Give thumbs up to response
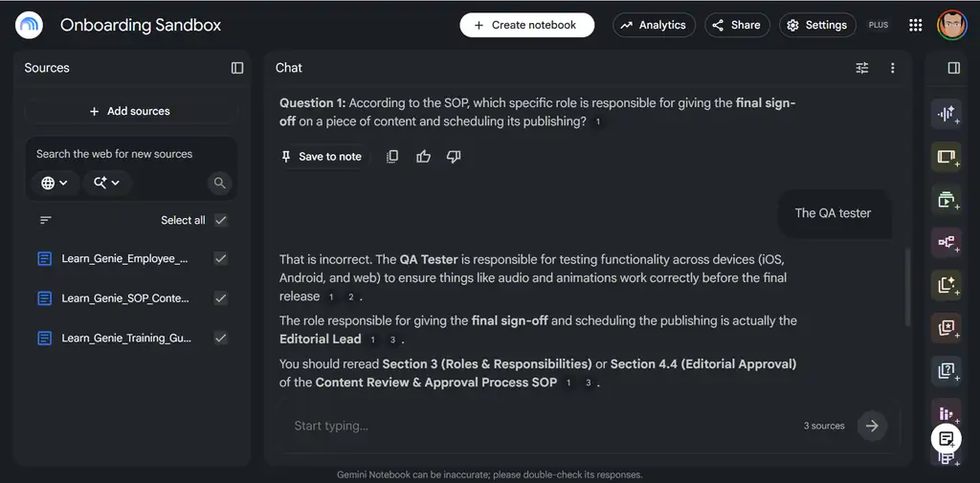The width and height of the screenshot is (980, 483). 423,156
